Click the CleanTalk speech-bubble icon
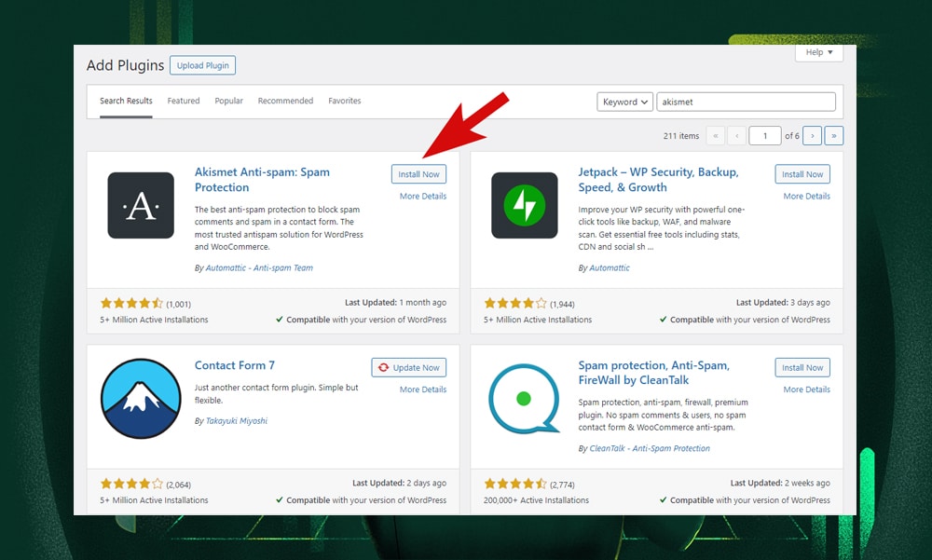The height and width of the screenshot is (560, 932). point(524,399)
